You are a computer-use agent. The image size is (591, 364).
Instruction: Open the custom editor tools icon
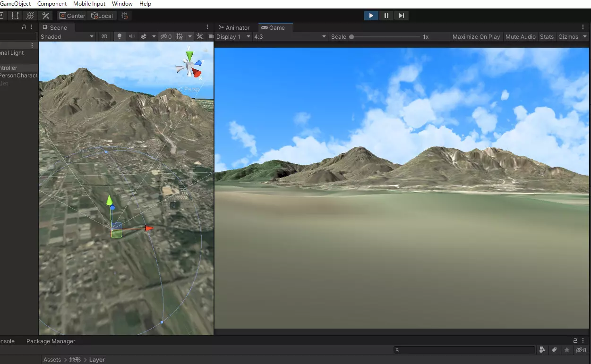pyautogui.click(x=45, y=16)
